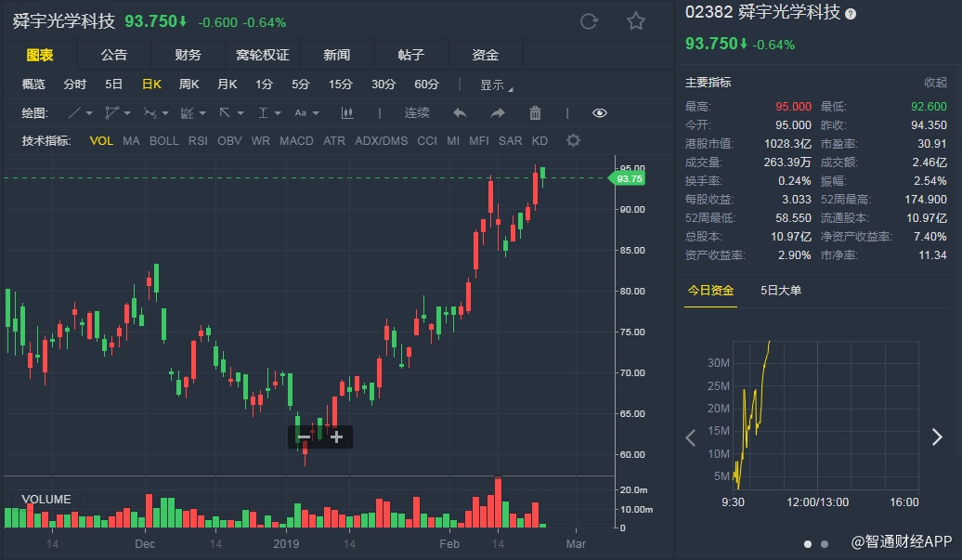
Task: Open technical indicator settings gear
Action: 573,141
